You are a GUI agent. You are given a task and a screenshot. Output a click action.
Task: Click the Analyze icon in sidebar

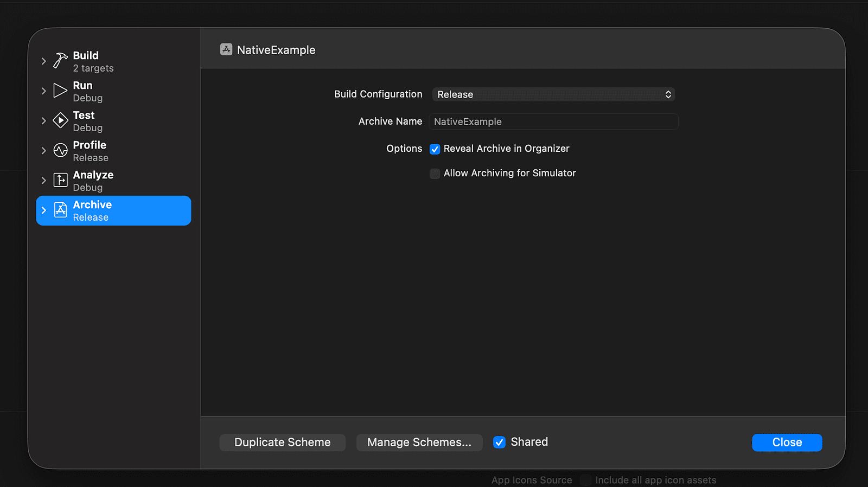click(60, 180)
